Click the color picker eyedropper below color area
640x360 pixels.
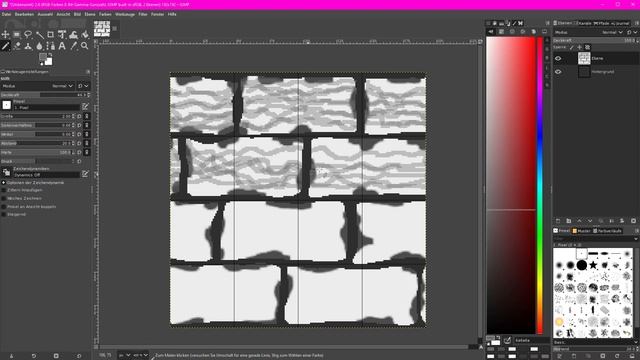[x=507, y=340]
